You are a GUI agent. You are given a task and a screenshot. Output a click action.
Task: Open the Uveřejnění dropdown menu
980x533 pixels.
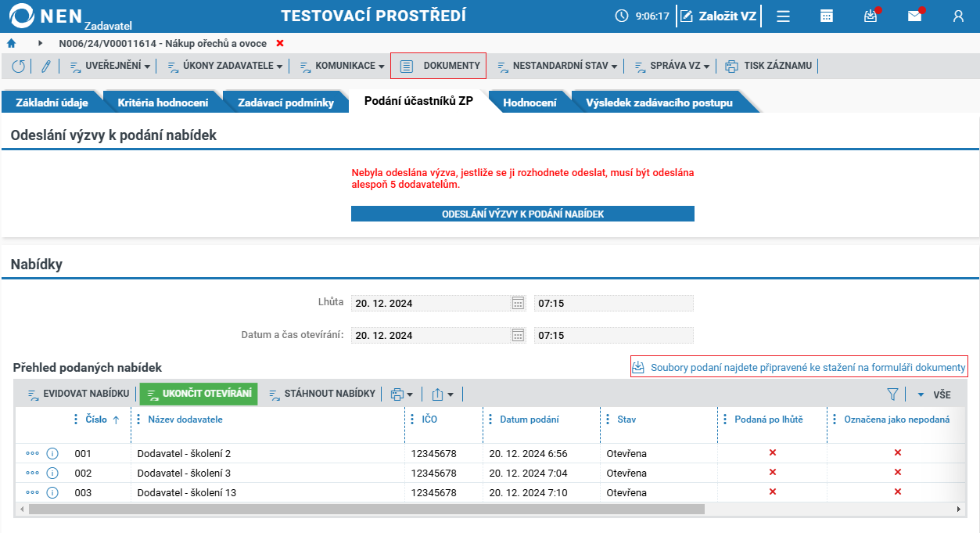[x=109, y=66]
